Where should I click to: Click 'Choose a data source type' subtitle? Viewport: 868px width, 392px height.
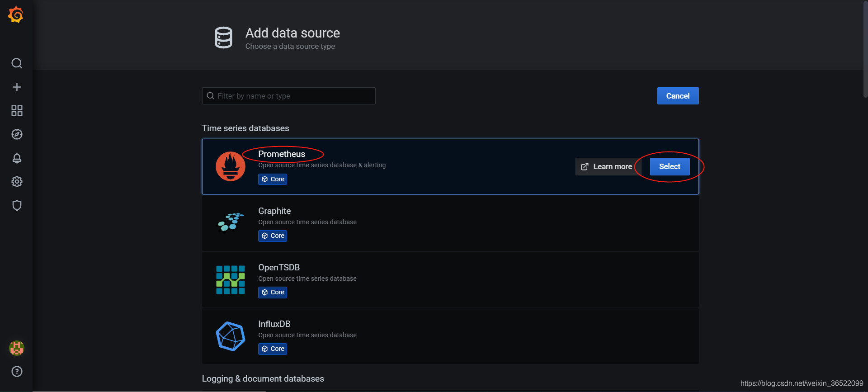pos(290,46)
